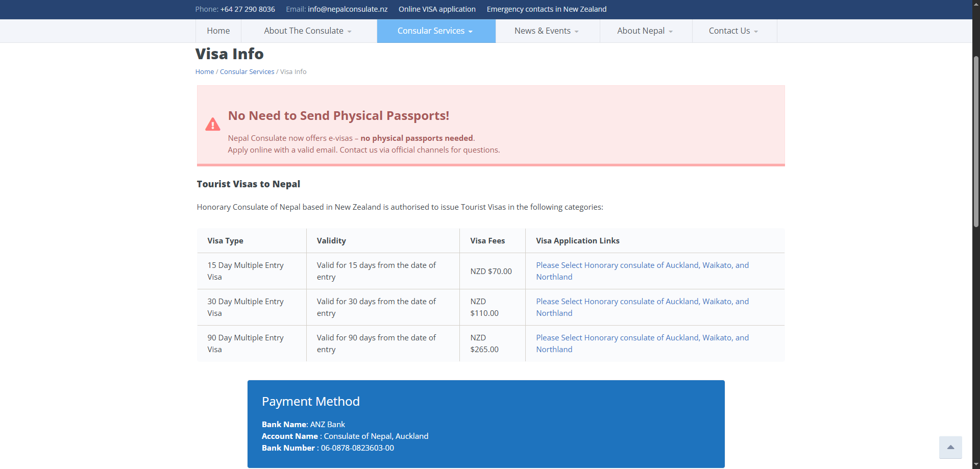The height and width of the screenshot is (469, 980).
Task: Click the scrollbar down arrow
Action: (x=976, y=464)
